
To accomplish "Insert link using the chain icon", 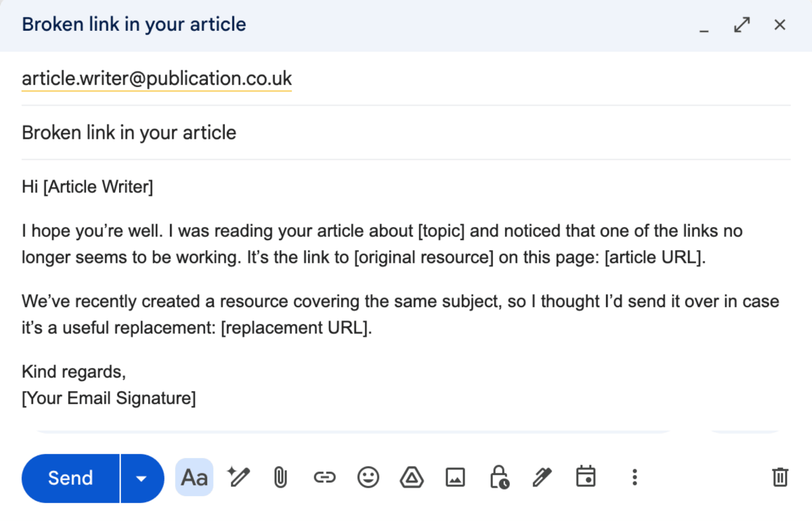I will 325,477.
